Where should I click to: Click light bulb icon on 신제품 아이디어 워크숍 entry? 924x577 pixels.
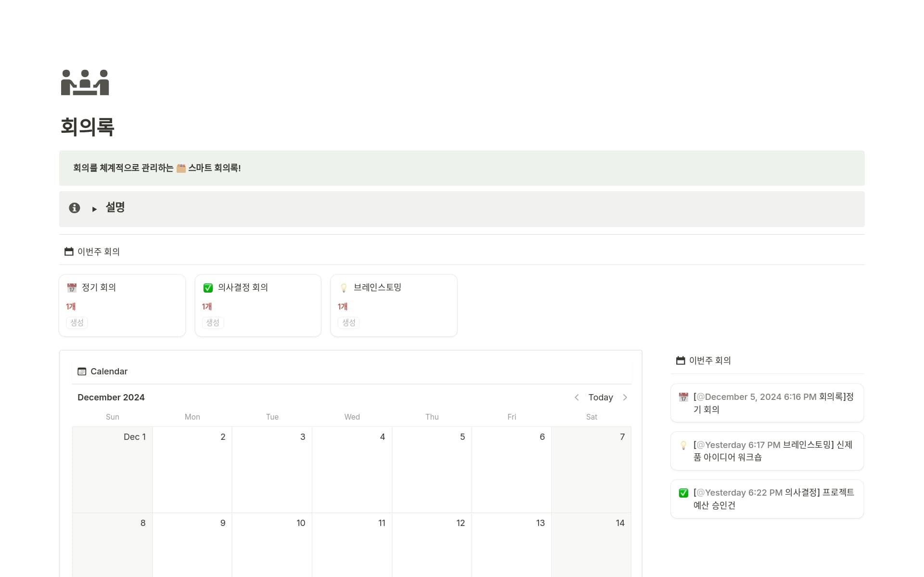[x=683, y=446]
